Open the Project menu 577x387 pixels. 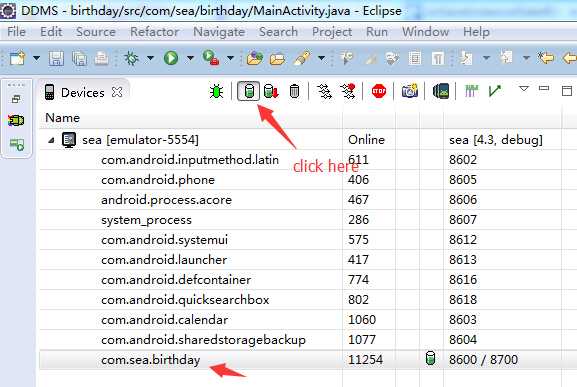[332, 32]
